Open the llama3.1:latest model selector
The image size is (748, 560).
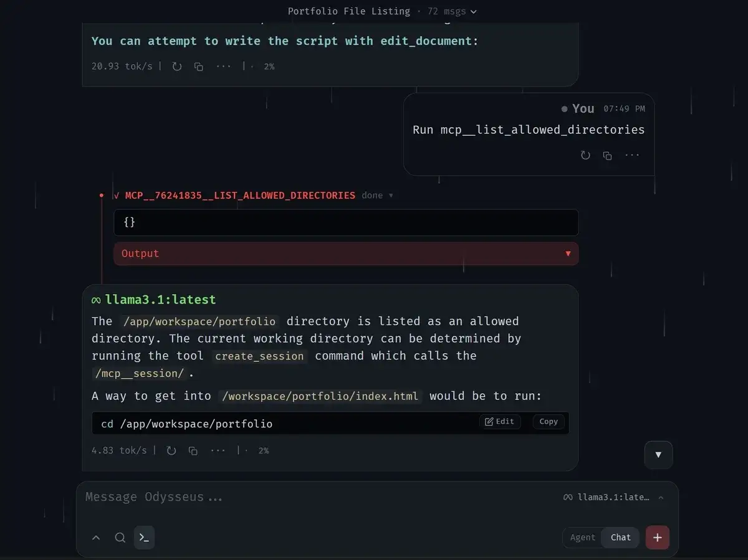[x=613, y=497]
